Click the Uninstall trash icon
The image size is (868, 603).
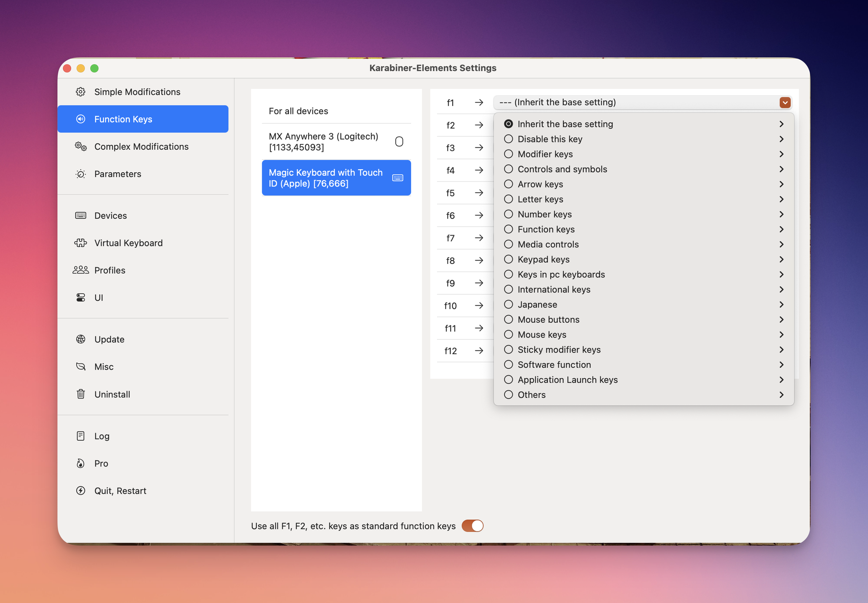(81, 394)
